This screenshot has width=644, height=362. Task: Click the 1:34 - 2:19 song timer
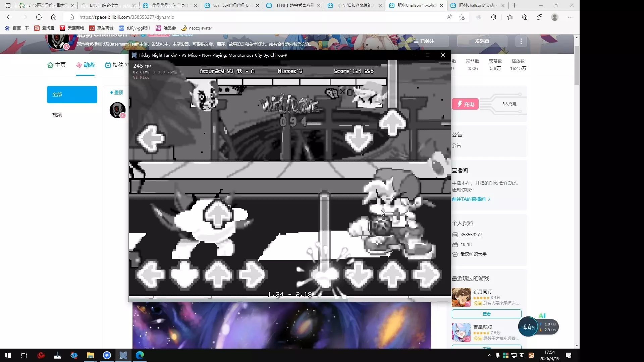pyautogui.click(x=290, y=294)
